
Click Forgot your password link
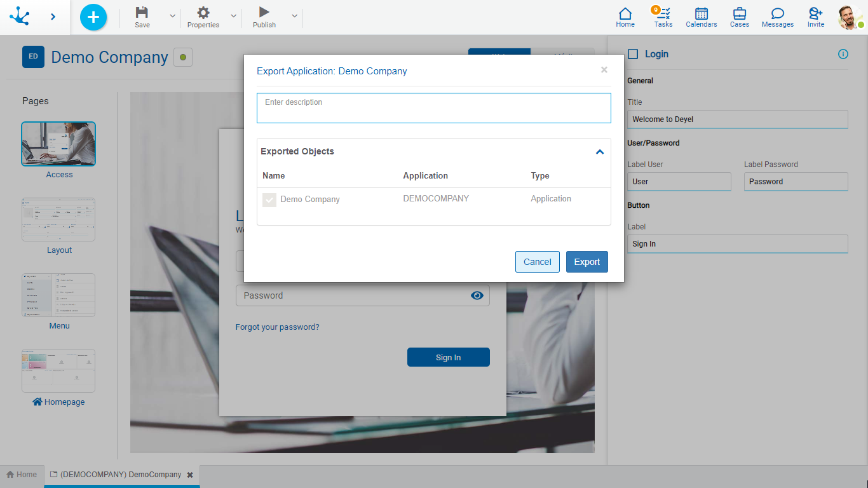click(x=278, y=327)
